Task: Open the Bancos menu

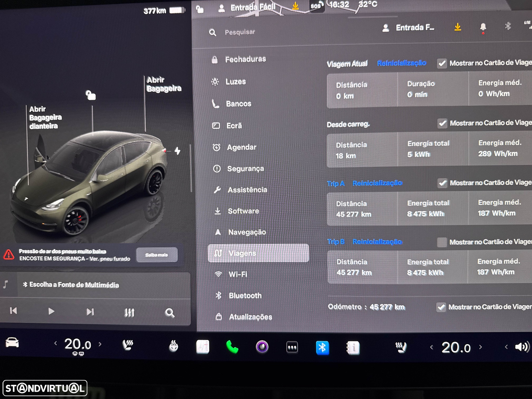Action: 238,104
